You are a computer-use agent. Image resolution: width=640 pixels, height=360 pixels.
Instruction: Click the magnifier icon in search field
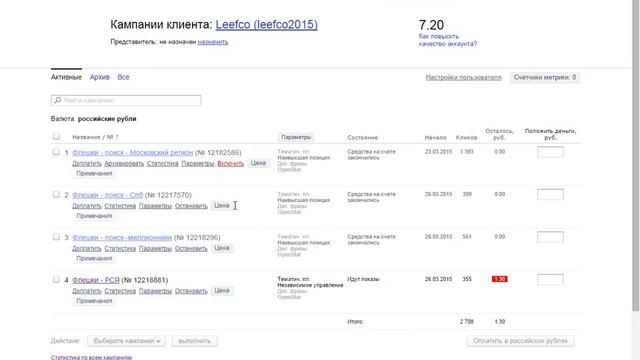tap(58, 100)
